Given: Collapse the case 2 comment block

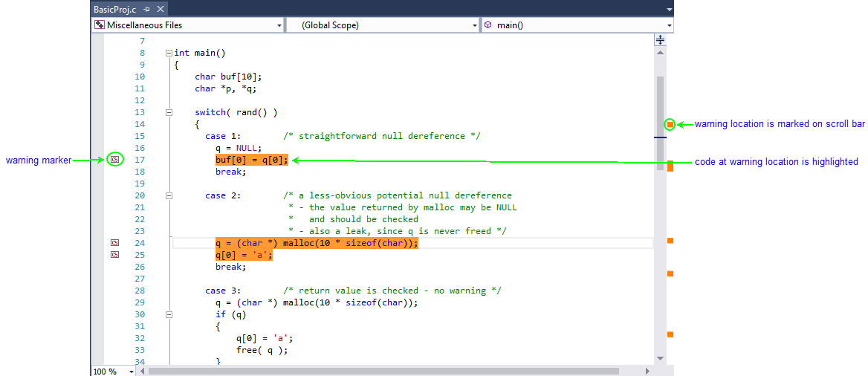Looking at the screenshot, I should pos(169,195).
